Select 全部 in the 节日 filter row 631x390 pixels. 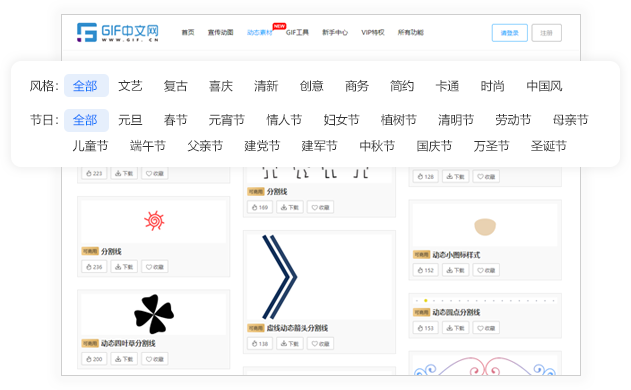[x=86, y=120]
